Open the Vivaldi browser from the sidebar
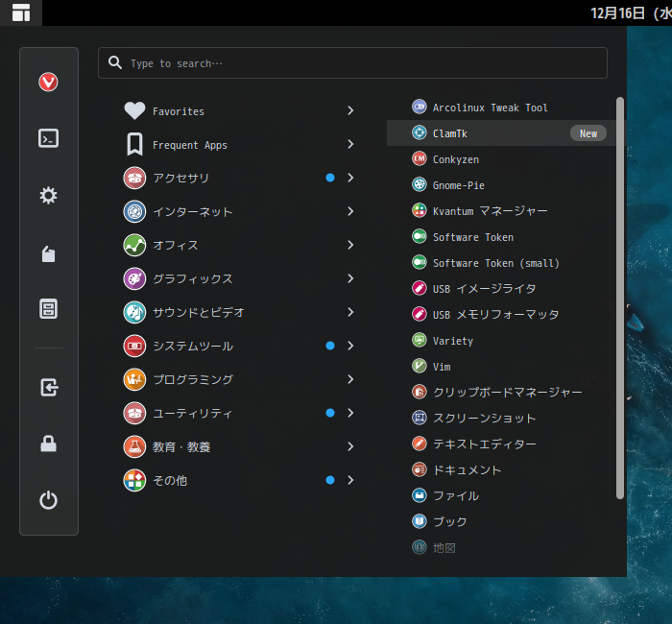This screenshot has width=672, height=624. pos(48,82)
